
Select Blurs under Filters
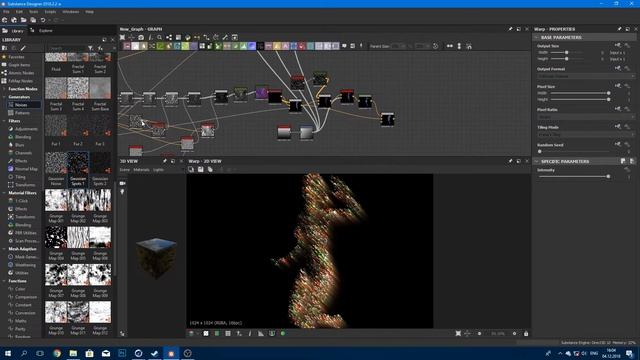(x=19, y=145)
